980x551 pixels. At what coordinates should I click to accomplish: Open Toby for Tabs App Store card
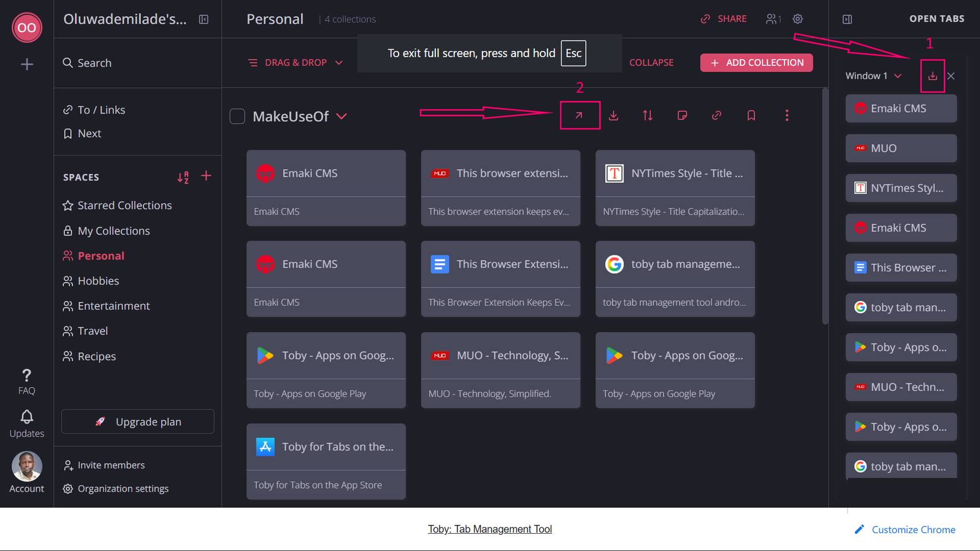(x=326, y=461)
